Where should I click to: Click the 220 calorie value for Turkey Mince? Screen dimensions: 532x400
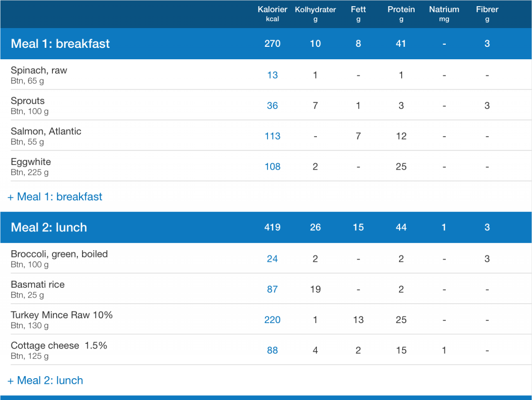click(x=272, y=320)
